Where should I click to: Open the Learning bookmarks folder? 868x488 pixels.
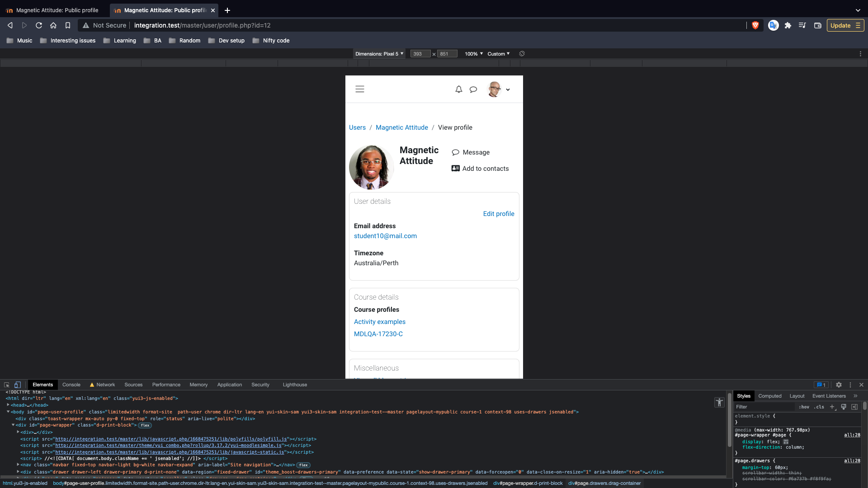120,40
